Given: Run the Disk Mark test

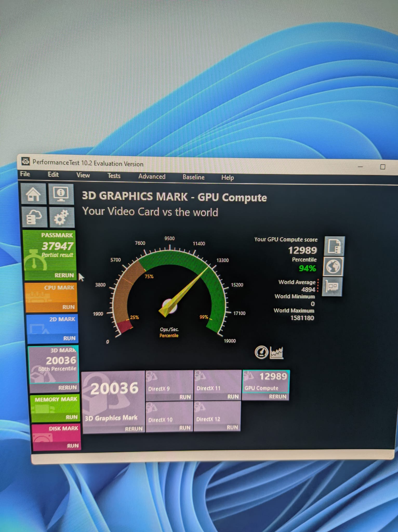Looking at the screenshot, I should pos(73,445).
